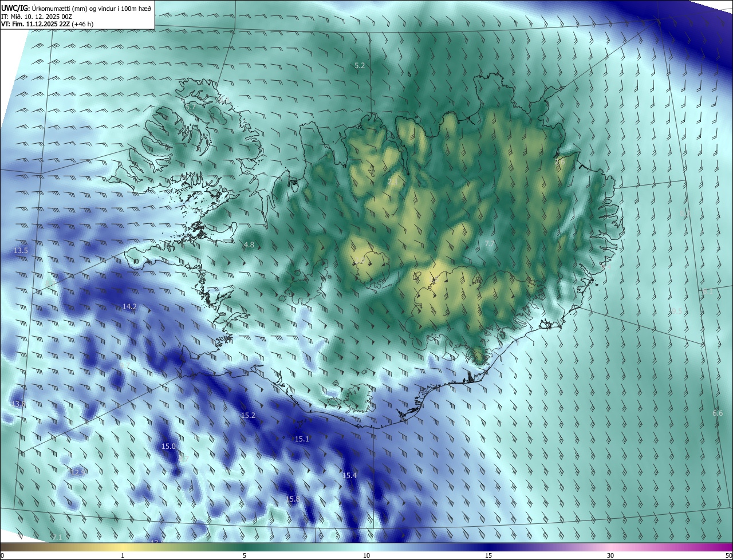Click the 5.2 value label
The image size is (733, 560).
(360, 66)
